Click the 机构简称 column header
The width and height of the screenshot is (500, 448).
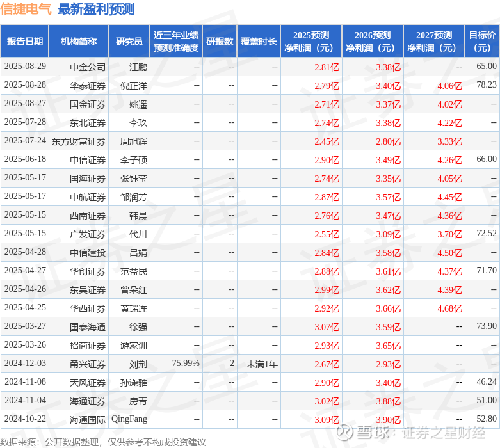point(79,42)
